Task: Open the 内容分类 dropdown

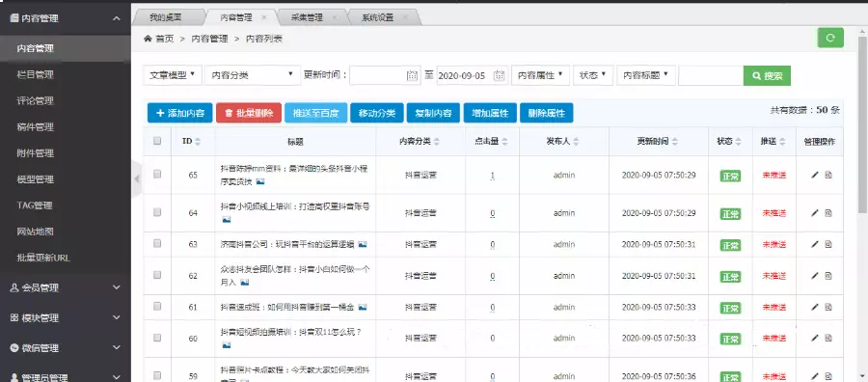Action: click(253, 75)
